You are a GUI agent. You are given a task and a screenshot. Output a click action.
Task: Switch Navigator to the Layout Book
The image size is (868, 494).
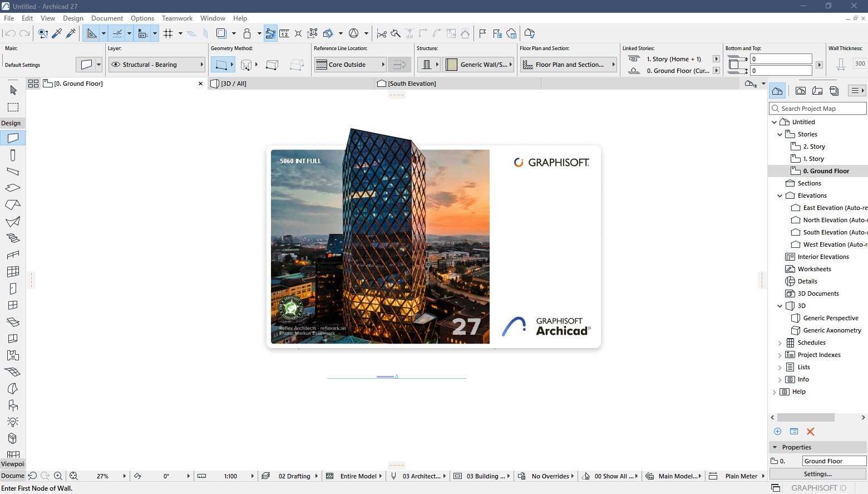[x=817, y=90]
